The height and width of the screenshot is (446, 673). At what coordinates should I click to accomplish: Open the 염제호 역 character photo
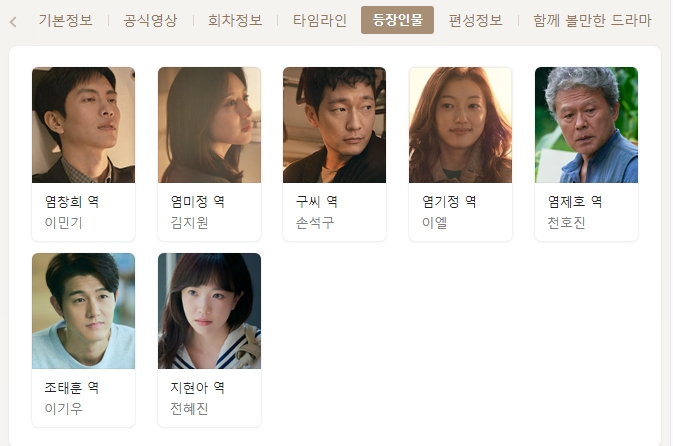tap(586, 125)
